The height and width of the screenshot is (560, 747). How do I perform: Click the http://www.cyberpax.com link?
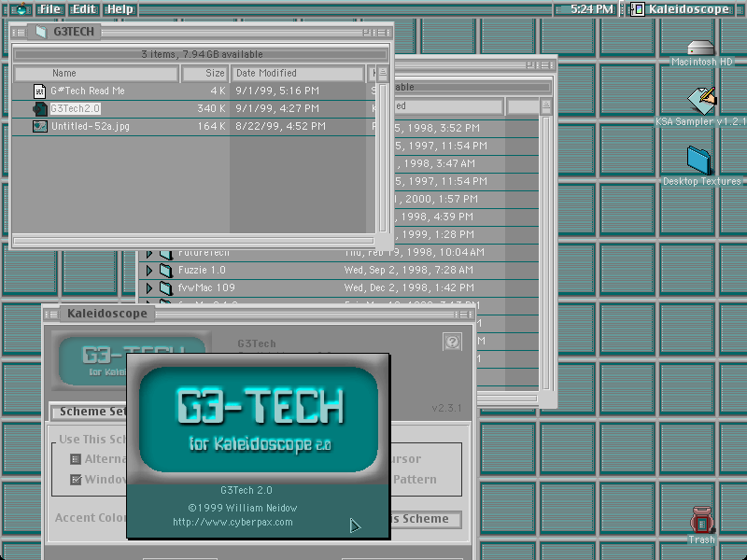(233, 523)
